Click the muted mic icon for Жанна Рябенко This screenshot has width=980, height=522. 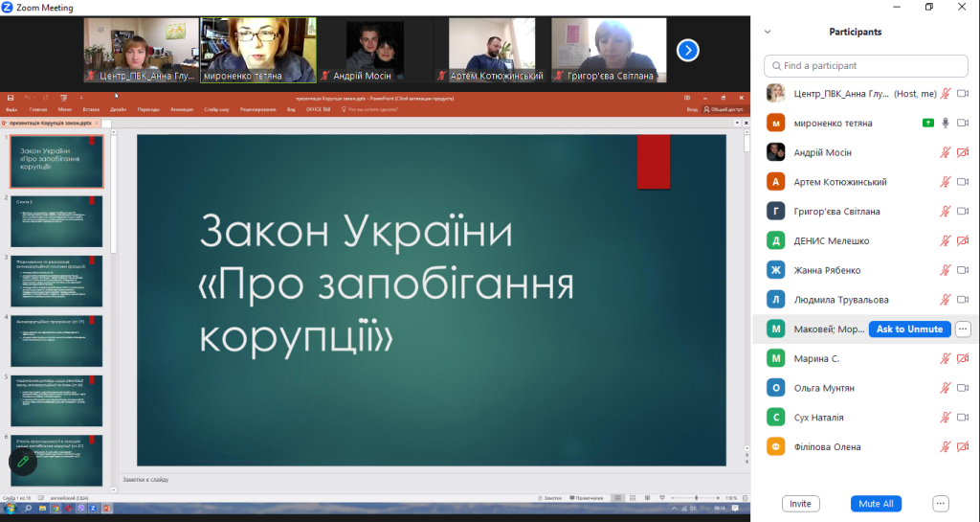click(x=946, y=270)
